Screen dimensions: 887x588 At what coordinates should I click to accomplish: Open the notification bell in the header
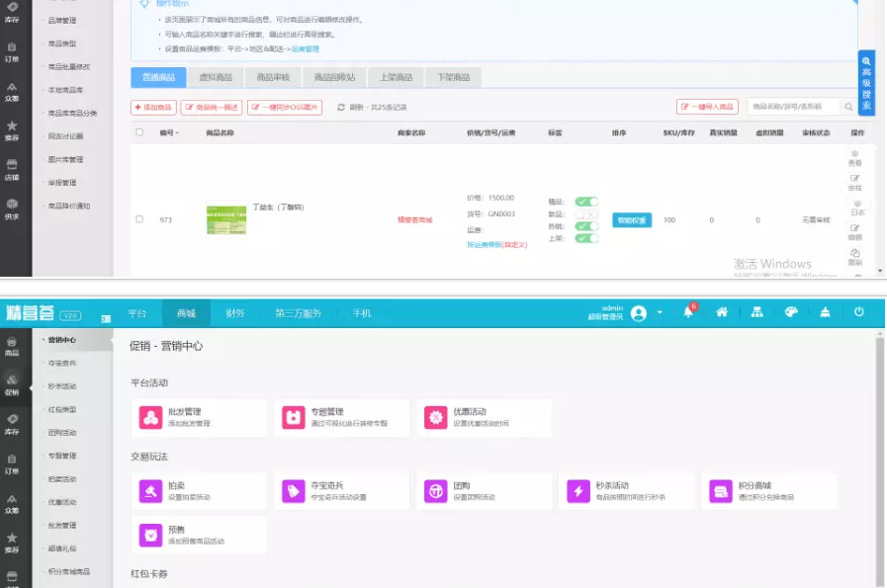[688, 312]
